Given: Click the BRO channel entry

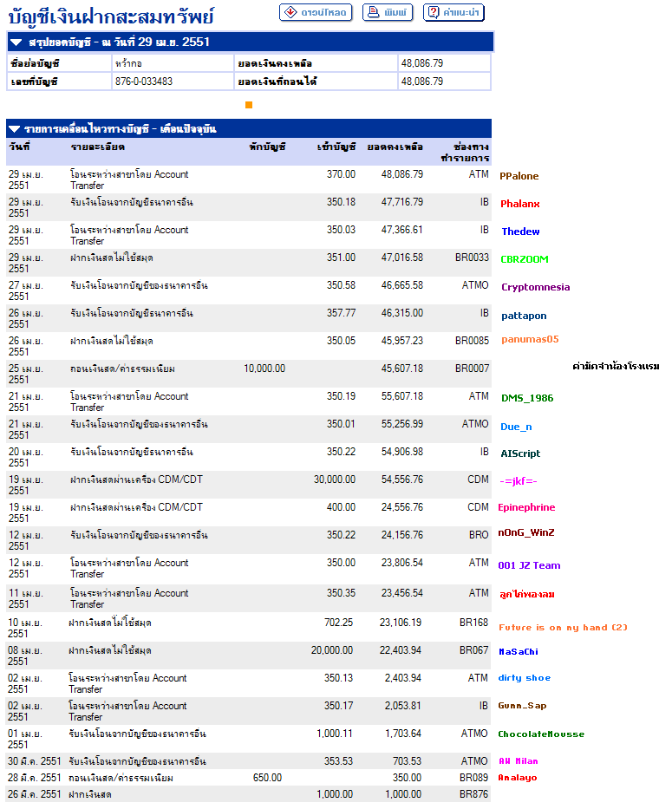Looking at the screenshot, I should [479, 536].
